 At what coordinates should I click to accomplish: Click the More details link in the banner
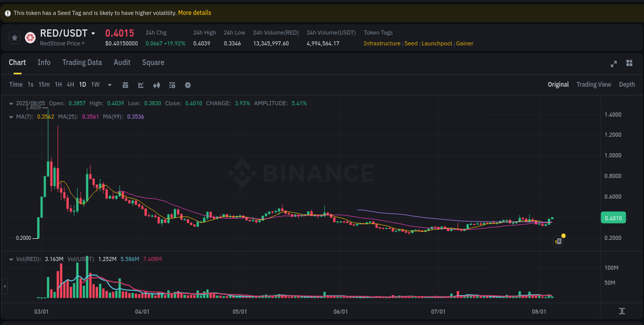pyautogui.click(x=194, y=13)
